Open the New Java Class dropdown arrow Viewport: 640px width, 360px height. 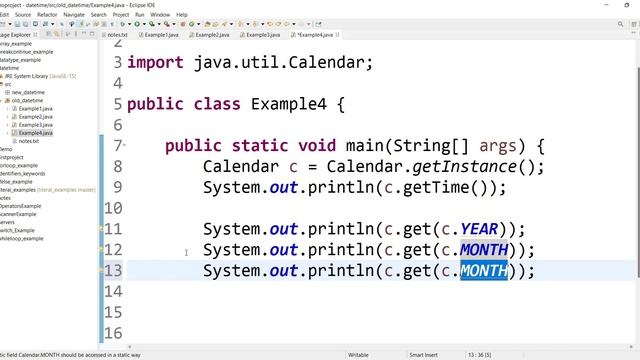pyautogui.click(x=198, y=24)
